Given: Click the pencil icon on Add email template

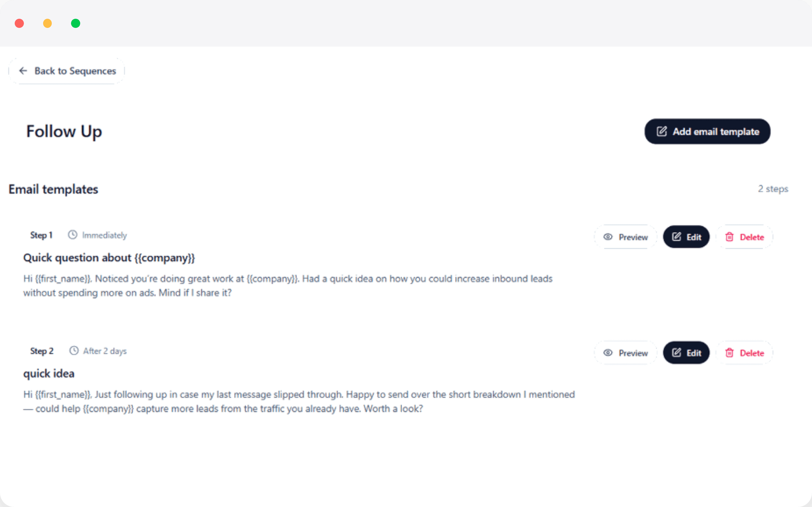Looking at the screenshot, I should [x=661, y=132].
